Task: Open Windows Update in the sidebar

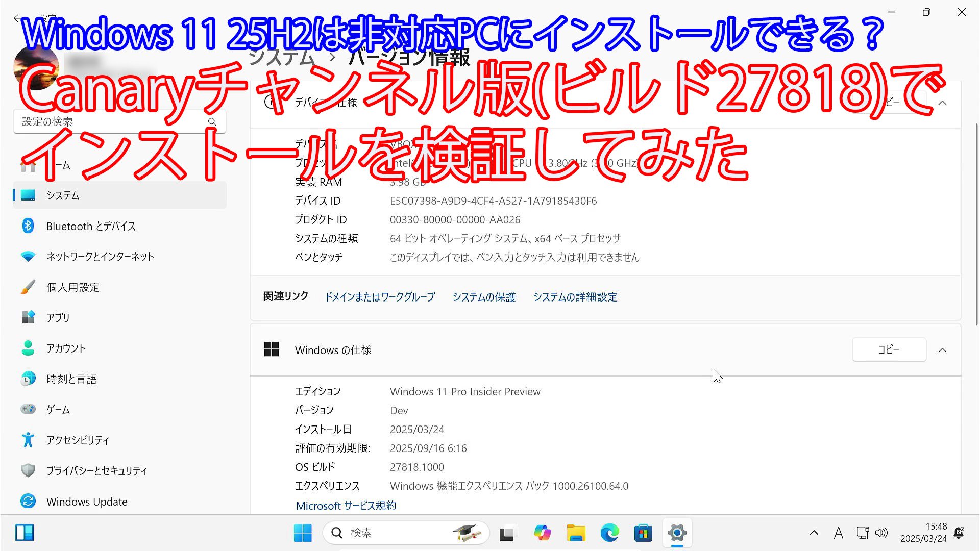Action: 119,502
